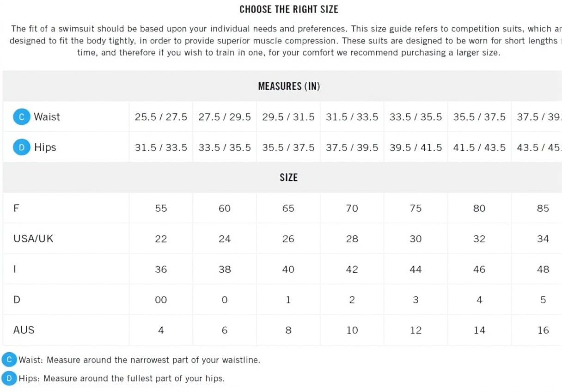Click the AUS row label
Image resolution: width=562 pixels, height=392 pixels.
coord(24,330)
